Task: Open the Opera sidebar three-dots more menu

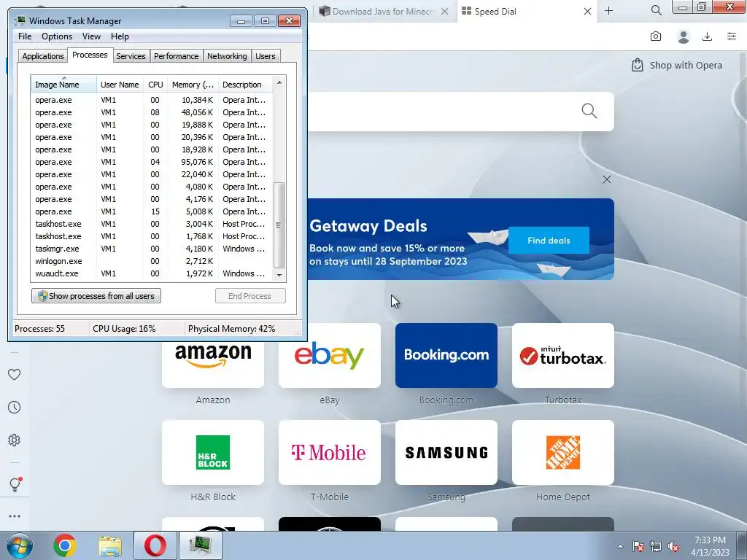Action: tap(15, 516)
